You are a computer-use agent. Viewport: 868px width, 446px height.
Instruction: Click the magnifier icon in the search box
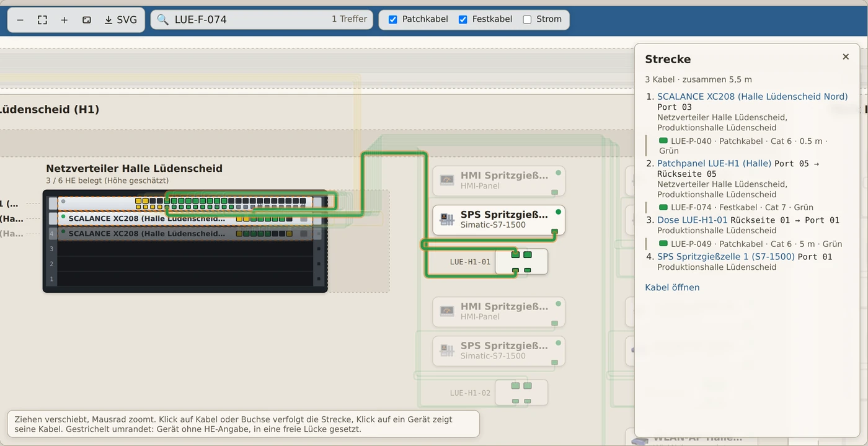162,20
